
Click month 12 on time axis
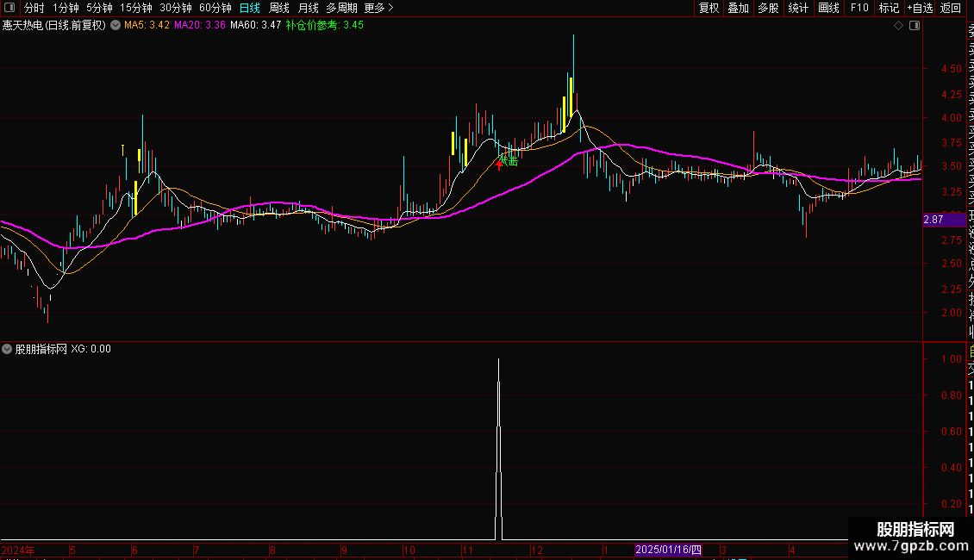coord(537,551)
